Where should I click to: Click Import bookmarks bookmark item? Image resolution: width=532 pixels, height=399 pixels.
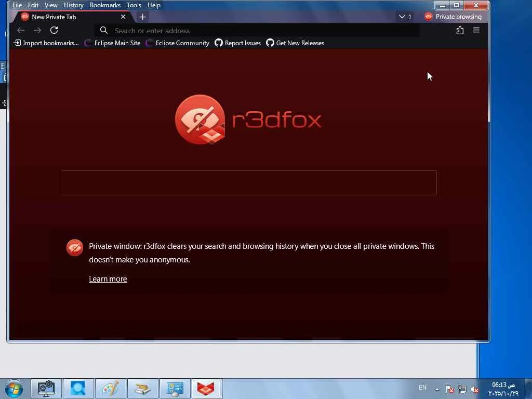pyautogui.click(x=46, y=43)
